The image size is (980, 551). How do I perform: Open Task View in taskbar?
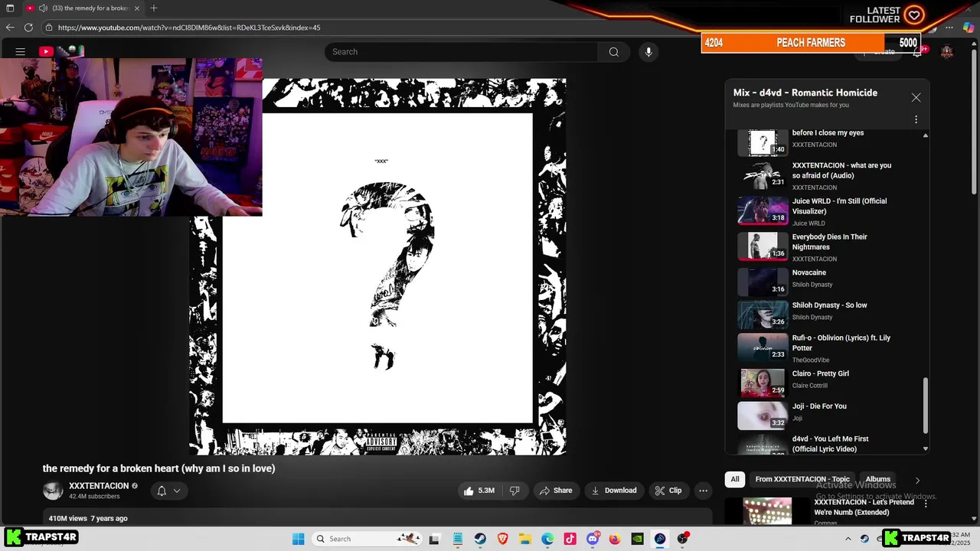(x=434, y=539)
